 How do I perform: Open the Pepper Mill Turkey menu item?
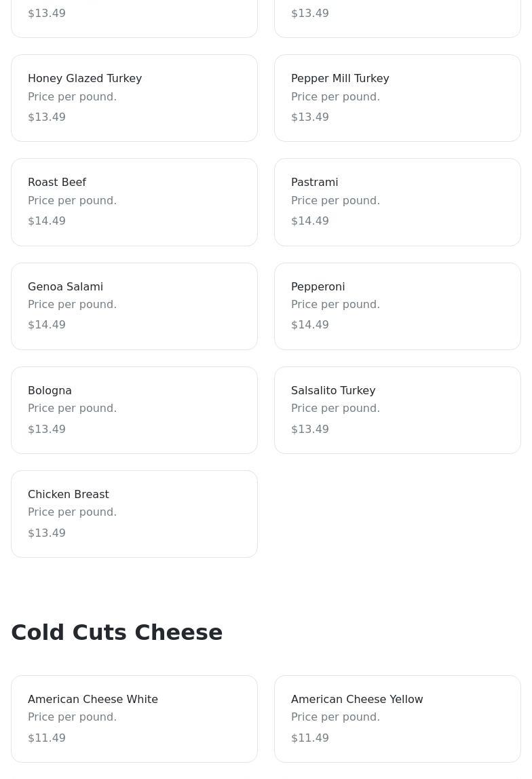tap(397, 98)
